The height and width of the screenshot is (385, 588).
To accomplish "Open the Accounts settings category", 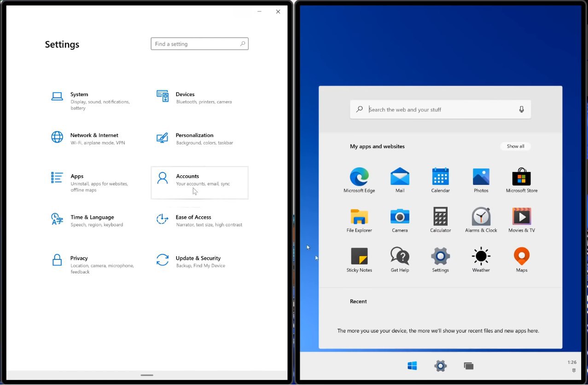I will (x=199, y=183).
